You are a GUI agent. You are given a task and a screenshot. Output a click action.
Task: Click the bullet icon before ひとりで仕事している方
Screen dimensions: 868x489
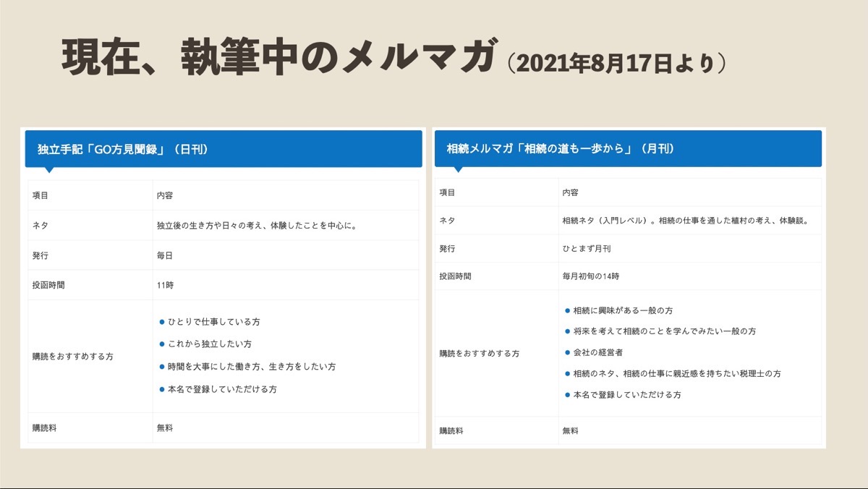click(162, 321)
